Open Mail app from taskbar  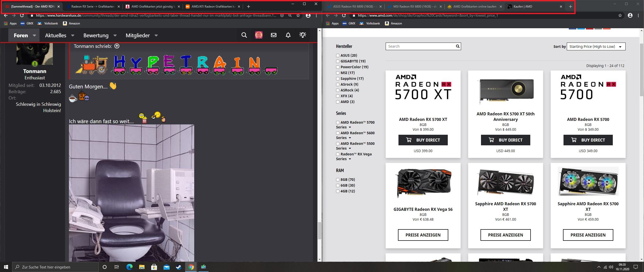tap(166, 267)
